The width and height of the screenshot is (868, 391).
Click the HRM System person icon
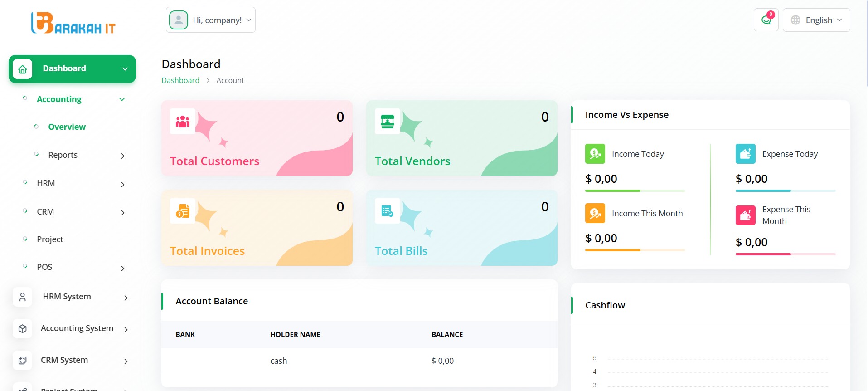click(23, 297)
